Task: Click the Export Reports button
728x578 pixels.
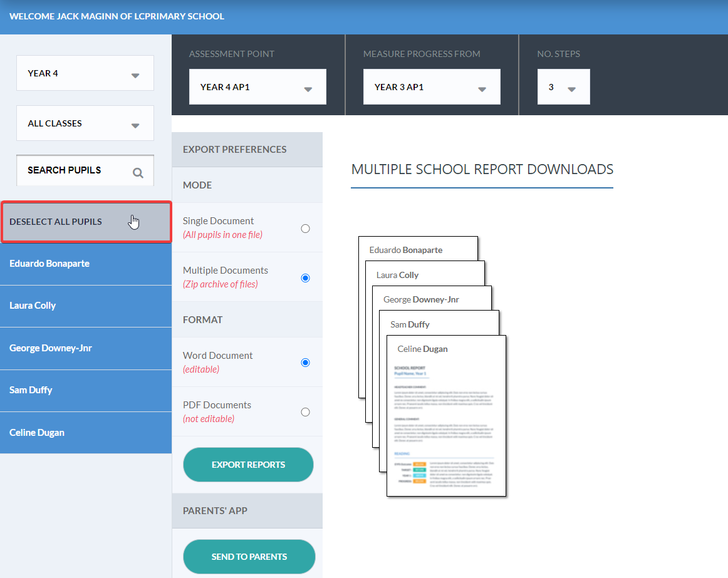Action: 248,465
